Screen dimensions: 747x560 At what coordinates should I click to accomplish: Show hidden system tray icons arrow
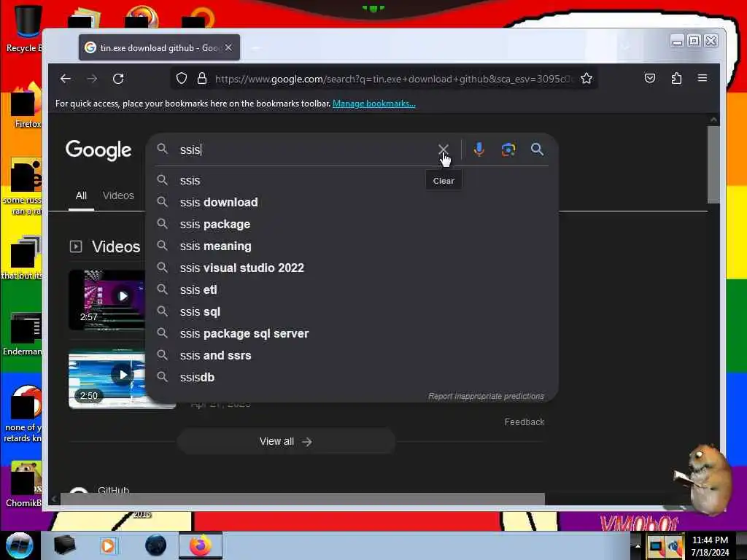(638, 545)
